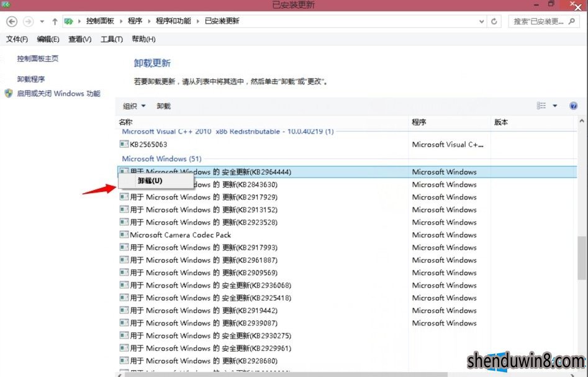Click icon of KB2565063 entry
This screenshot has width=588, height=377.
coord(124,143)
